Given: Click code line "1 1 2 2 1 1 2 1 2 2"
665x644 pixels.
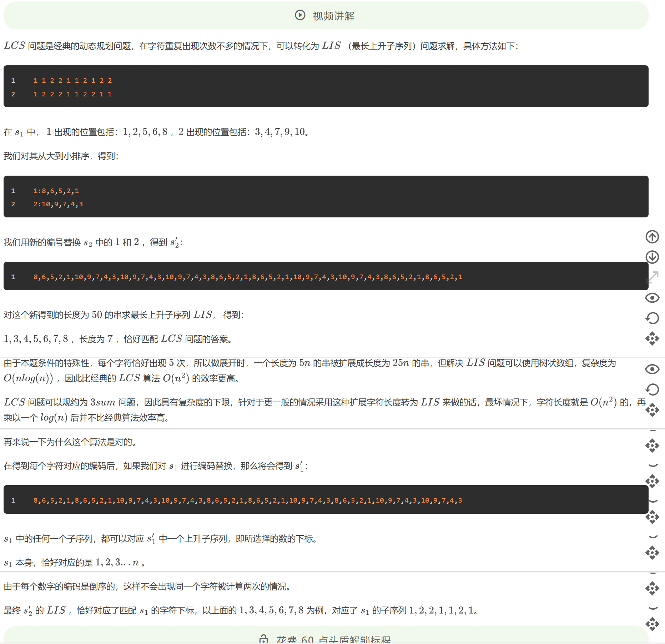Looking at the screenshot, I should point(73,81).
